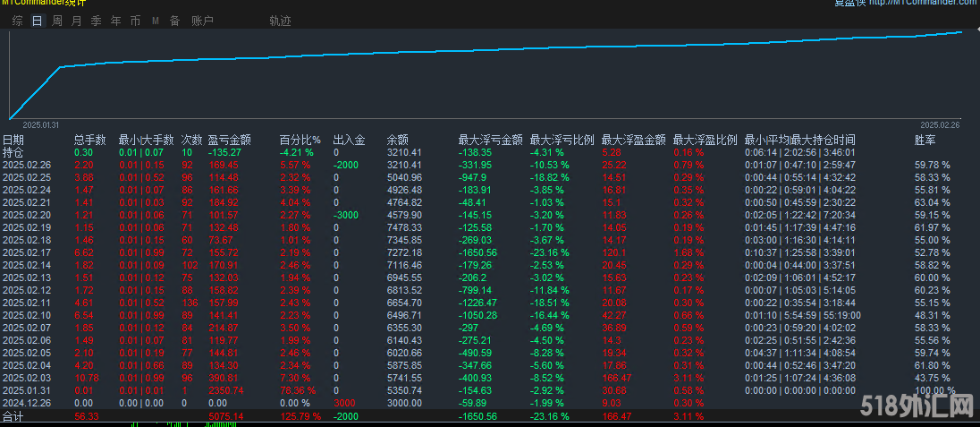
Task: Click the lots value 10.78
Action: [x=86, y=378]
